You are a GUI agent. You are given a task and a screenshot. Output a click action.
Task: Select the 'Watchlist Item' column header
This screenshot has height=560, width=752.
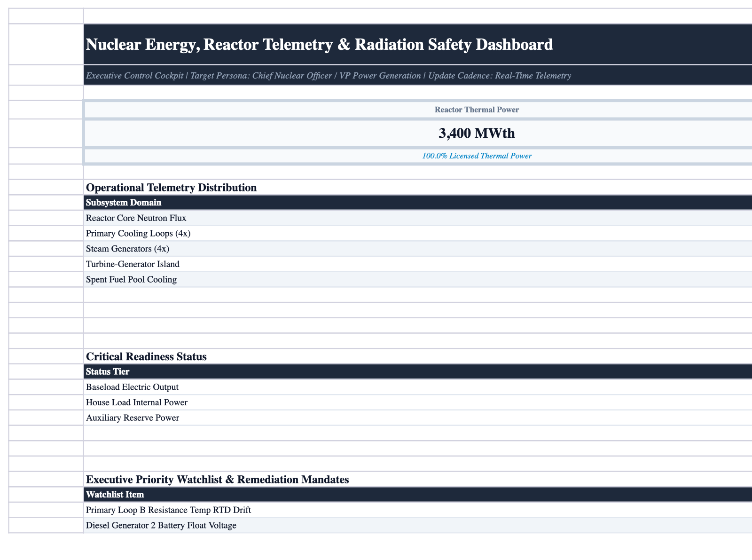tap(418, 495)
